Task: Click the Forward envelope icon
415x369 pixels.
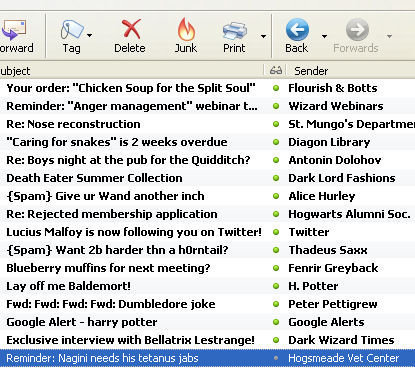Action: click(13, 30)
